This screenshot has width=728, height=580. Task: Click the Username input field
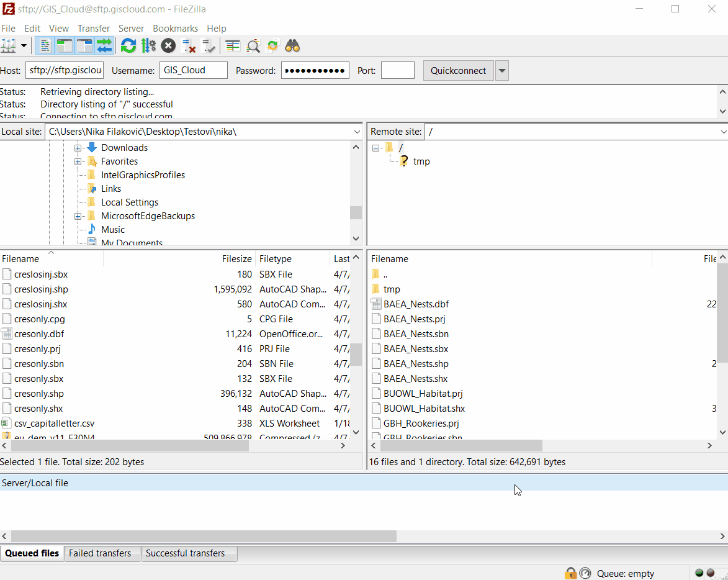194,70
